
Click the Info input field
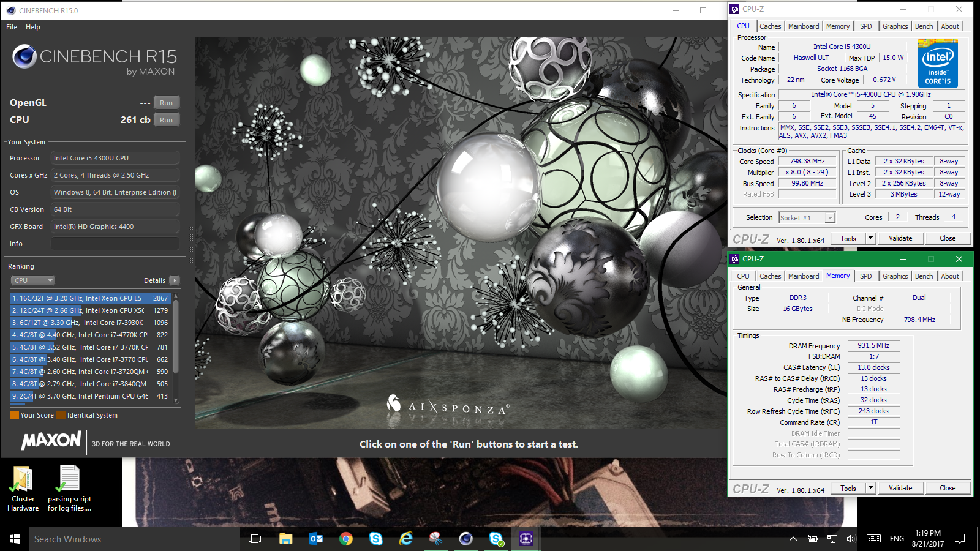click(x=115, y=244)
